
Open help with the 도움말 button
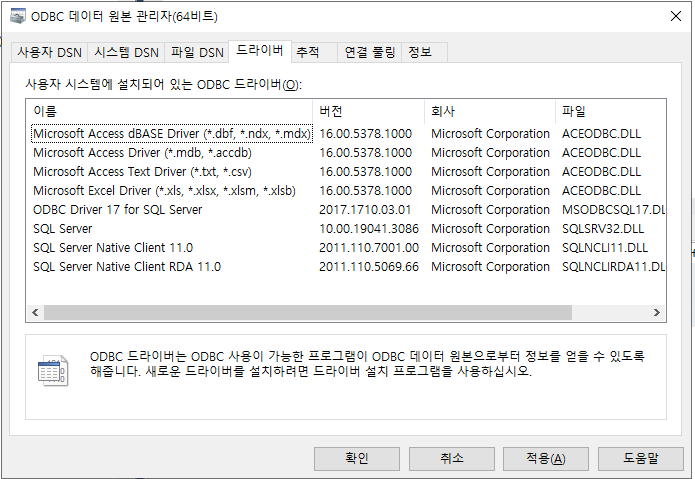pos(640,458)
